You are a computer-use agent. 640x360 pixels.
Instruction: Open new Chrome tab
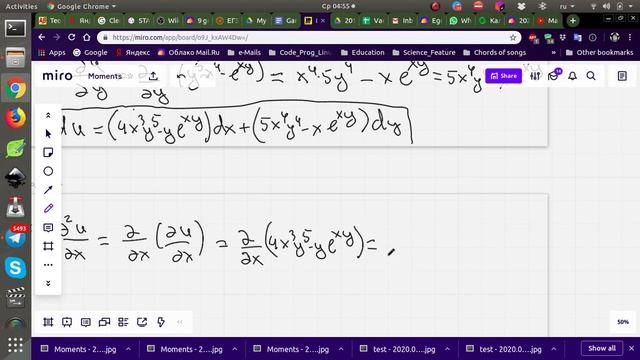pyautogui.click(x=573, y=20)
